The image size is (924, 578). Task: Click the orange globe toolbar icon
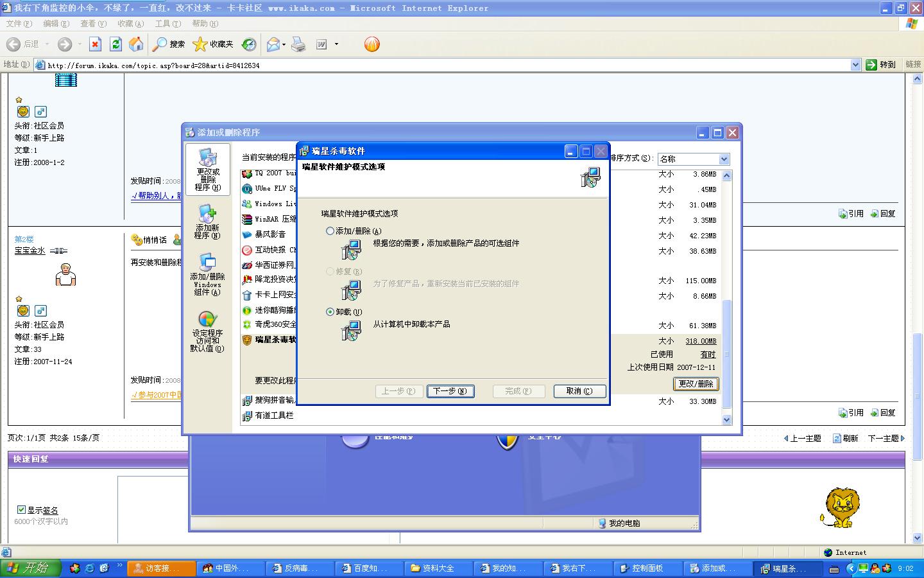coord(372,44)
